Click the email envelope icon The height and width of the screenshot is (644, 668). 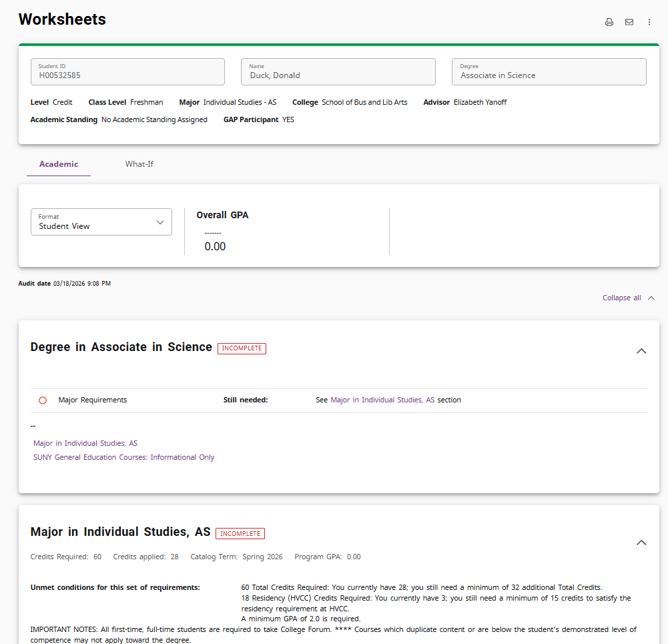(629, 22)
